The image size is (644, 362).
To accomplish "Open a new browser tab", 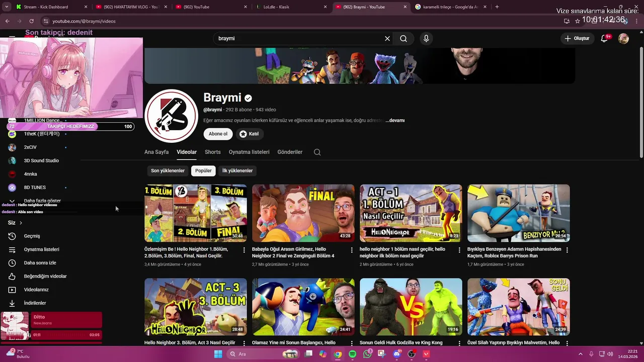I will [x=497, y=7].
